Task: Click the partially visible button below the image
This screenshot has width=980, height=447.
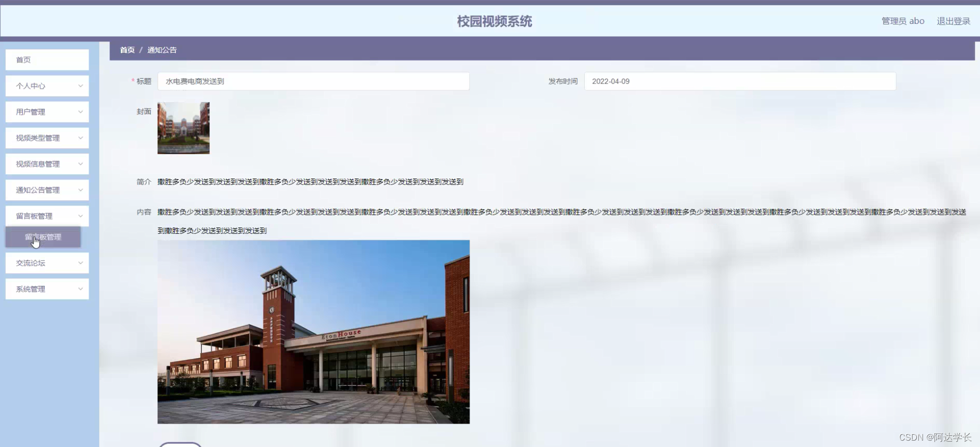Action: point(180,444)
